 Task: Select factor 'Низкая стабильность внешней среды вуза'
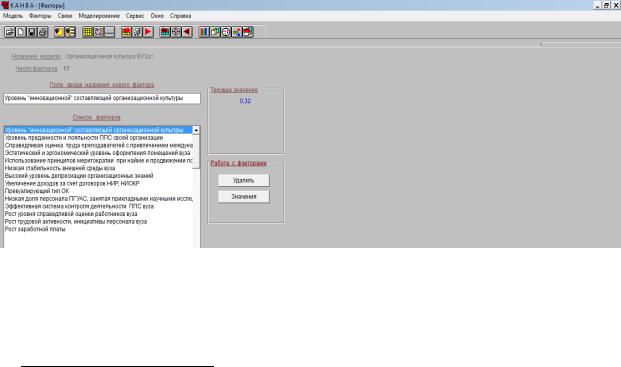98,168
